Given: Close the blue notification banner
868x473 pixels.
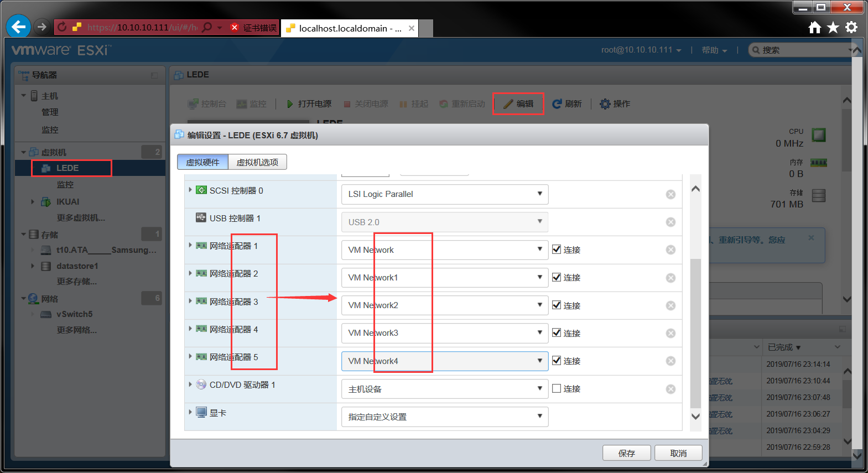Looking at the screenshot, I should coord(811,238).
